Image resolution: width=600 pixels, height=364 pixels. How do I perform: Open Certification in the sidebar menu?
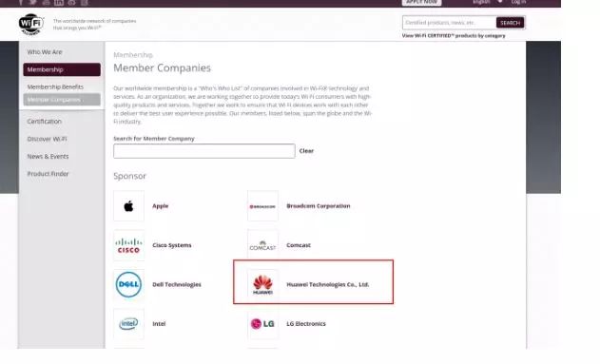coord(45,122)
